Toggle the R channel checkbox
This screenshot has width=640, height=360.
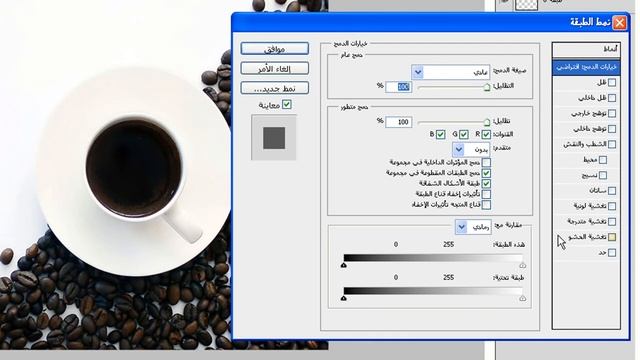tap(486, 134)
